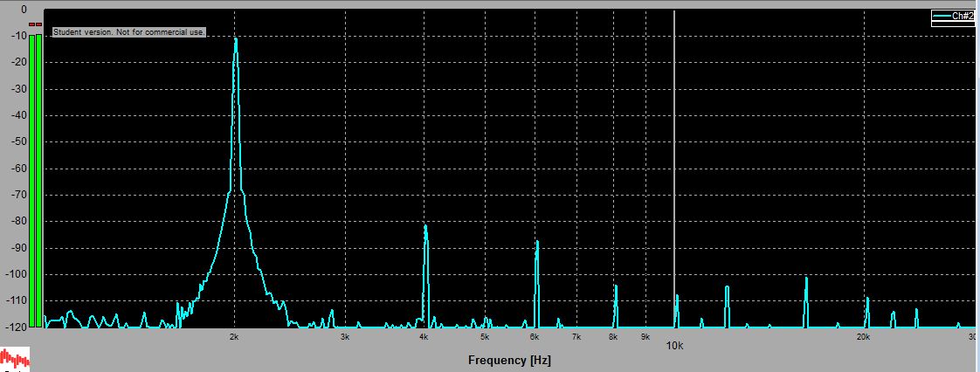This screenshot has height=372, width=980.
Task: Click the "9k" frequency axis label
Action: click(645, 337)
